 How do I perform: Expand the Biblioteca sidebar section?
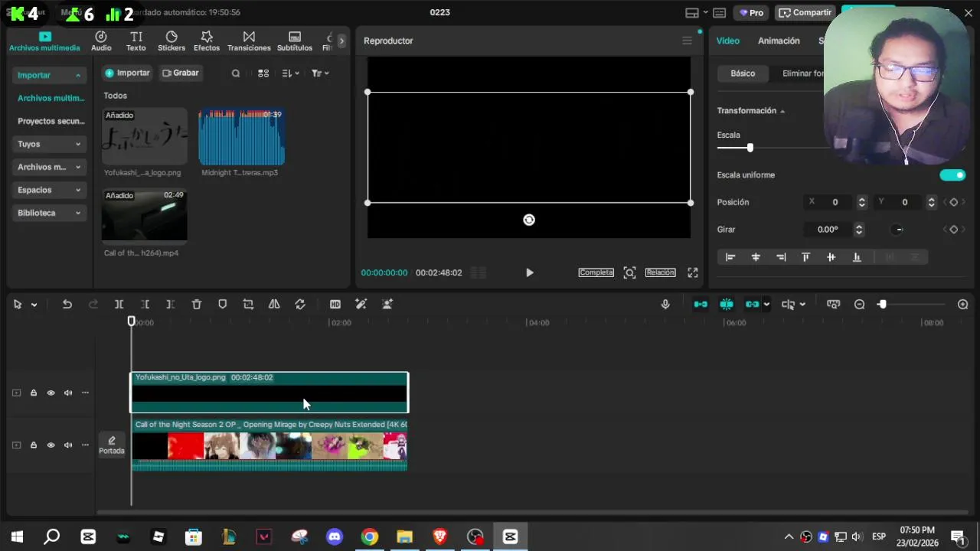49,213
